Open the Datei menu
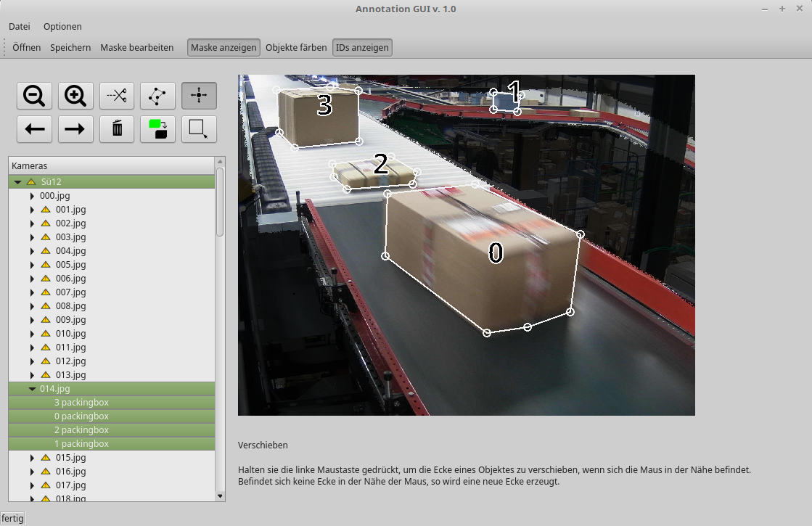This screenshot has width=812, height=526. (x=20, y=27)
